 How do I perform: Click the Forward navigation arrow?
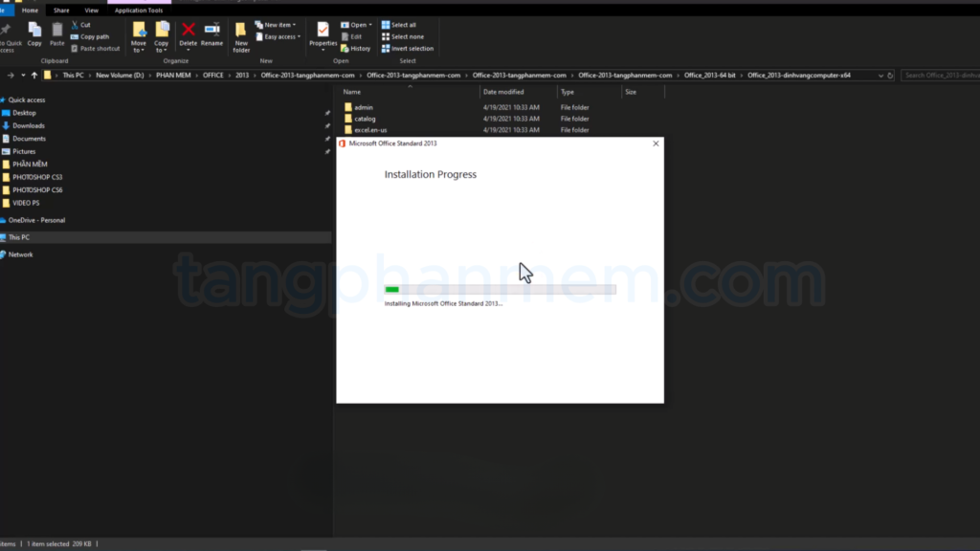[11, 75]
